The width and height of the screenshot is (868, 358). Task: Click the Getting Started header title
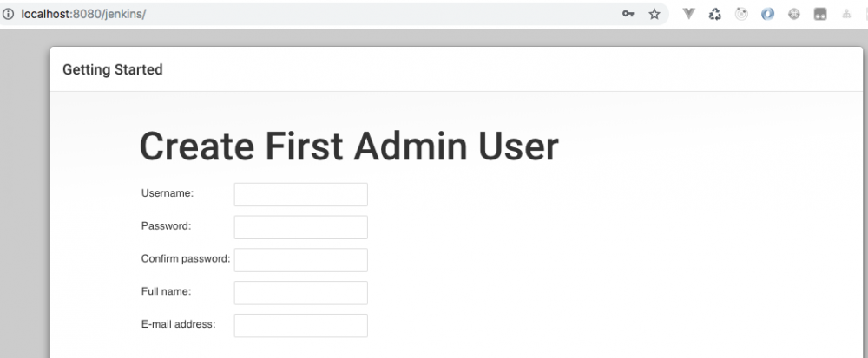pyautogui.click(x=113, y=69)
